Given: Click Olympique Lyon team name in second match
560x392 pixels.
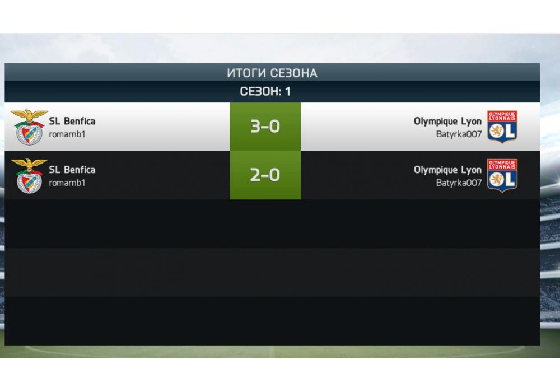Looking at the screenshot, I should click(x=447, y=170).
